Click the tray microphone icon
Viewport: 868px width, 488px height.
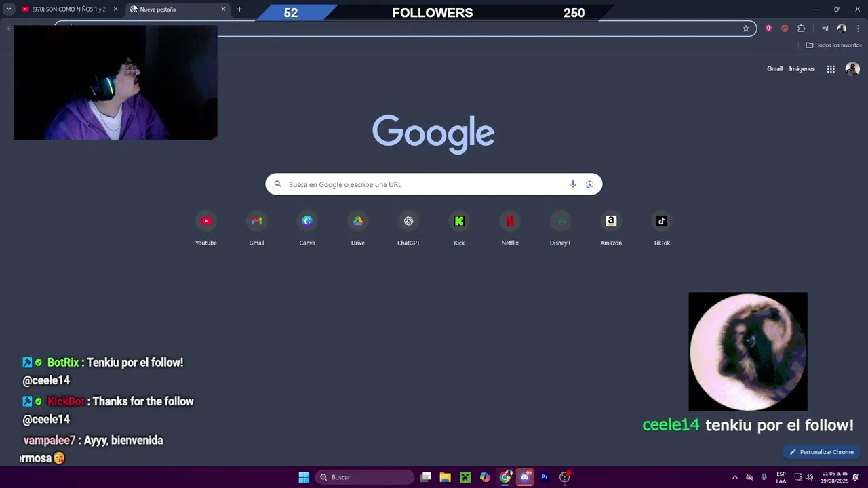click(x=764, y=477)
